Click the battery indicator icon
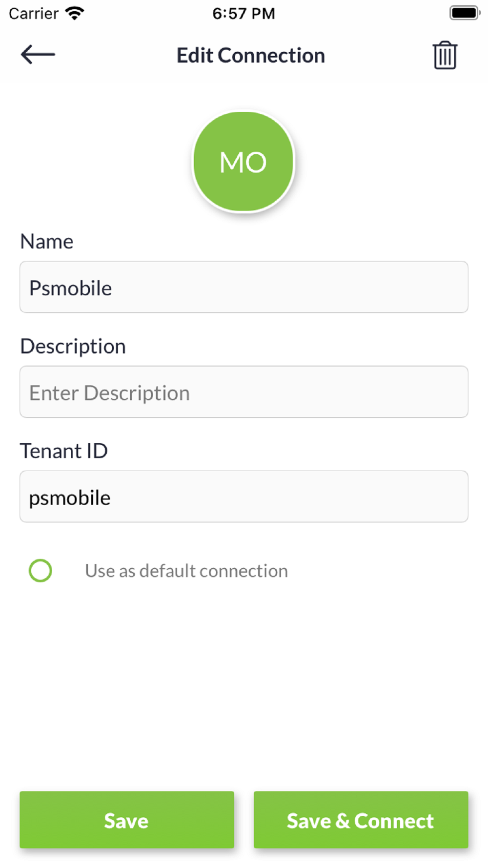 [x=464, y=13]
